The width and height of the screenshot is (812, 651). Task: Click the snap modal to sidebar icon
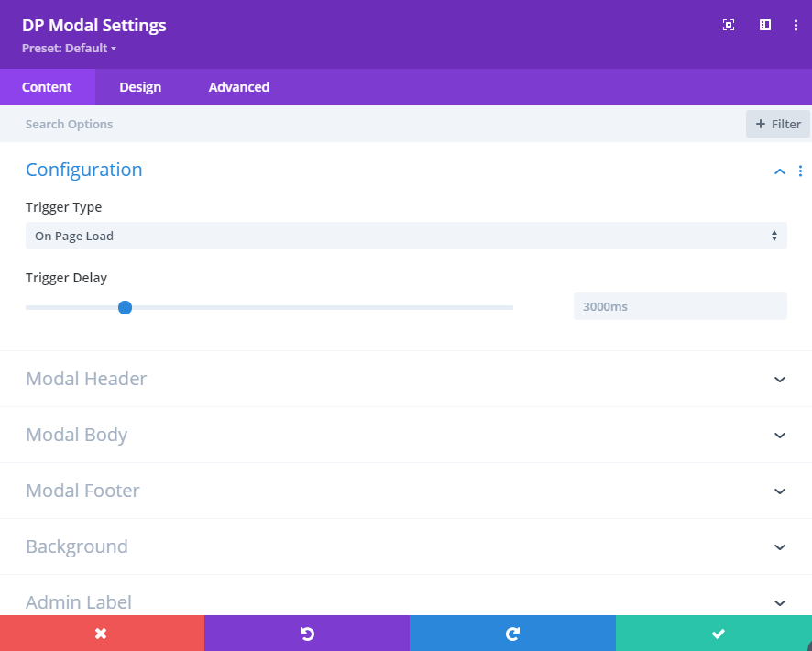765,25
